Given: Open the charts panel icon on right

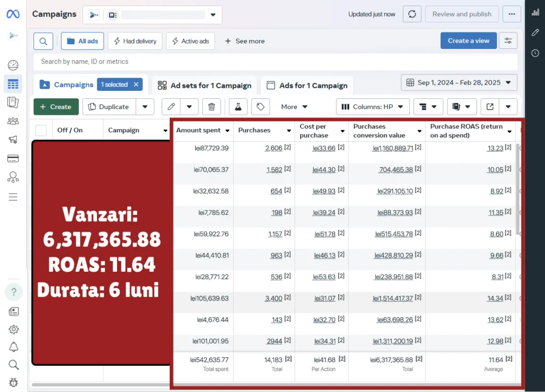Looking at the screenshot, I should (x=535, y=13).
